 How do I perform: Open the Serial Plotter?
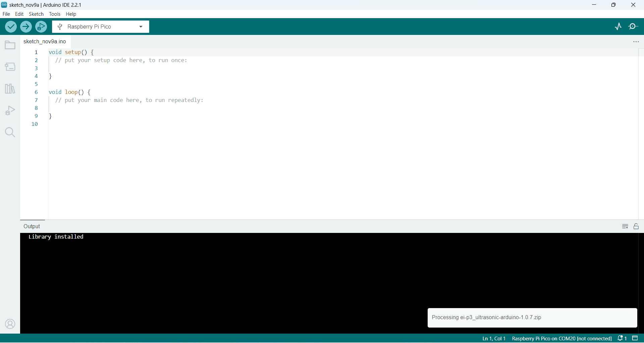click(618, 27)
